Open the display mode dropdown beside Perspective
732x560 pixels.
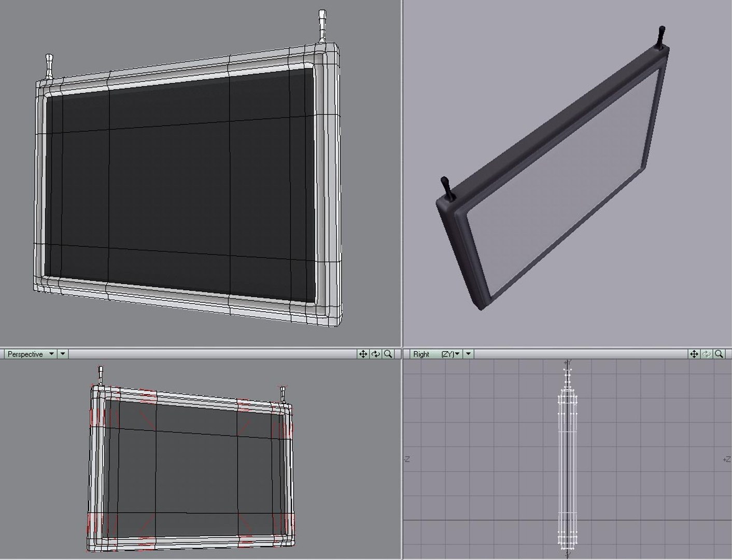coord(63,354)
